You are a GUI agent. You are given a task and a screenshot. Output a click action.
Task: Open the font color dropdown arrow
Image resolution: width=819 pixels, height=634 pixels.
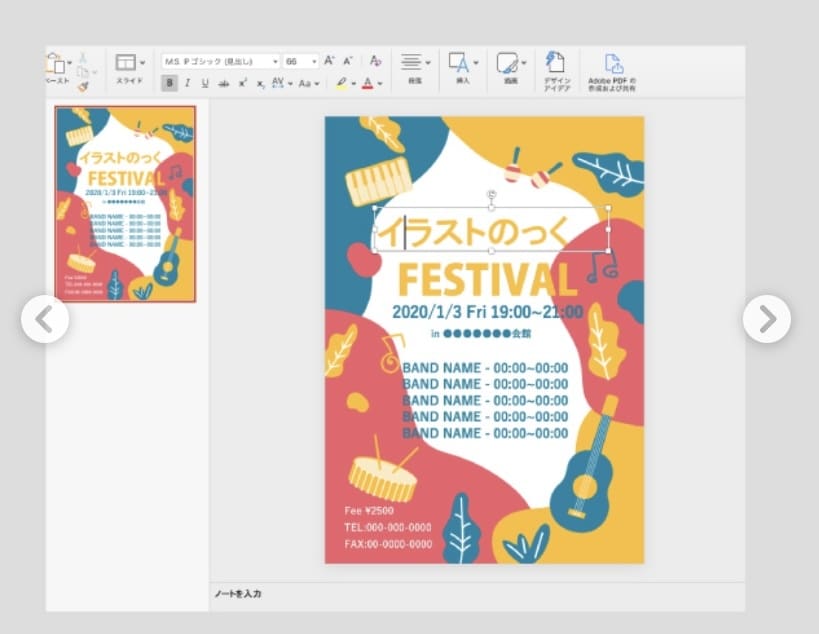click(x=380, y=84)
